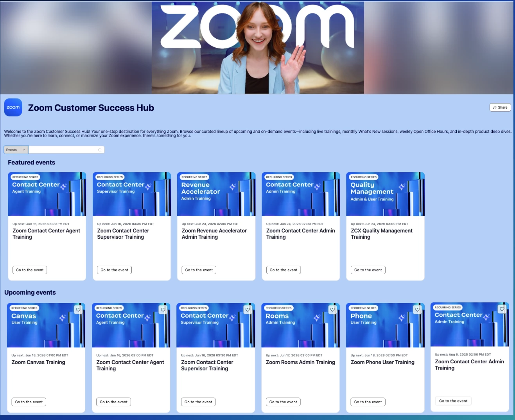Screen dimensions: 515x420
Task: Toggle the heart on upcoming Contact Center Admin Training
Action: coord(502,309)
